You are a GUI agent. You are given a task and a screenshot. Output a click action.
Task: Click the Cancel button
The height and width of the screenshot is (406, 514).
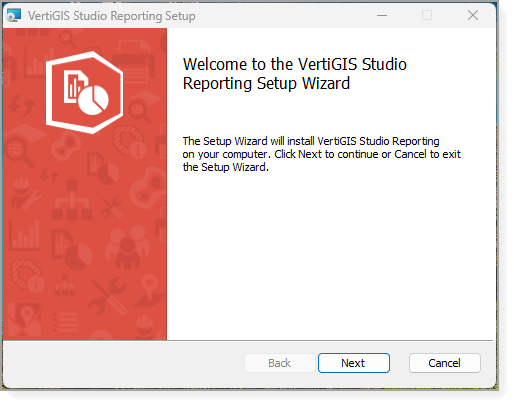tap(445, 363)
